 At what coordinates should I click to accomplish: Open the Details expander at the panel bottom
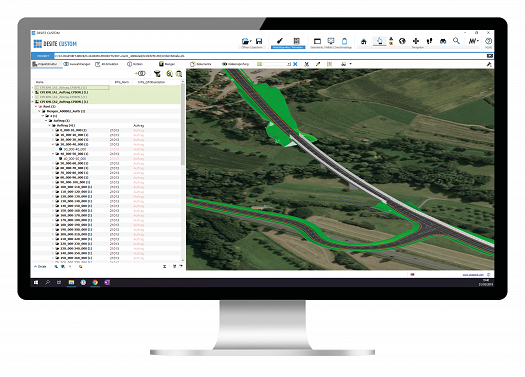coord(40,267)
